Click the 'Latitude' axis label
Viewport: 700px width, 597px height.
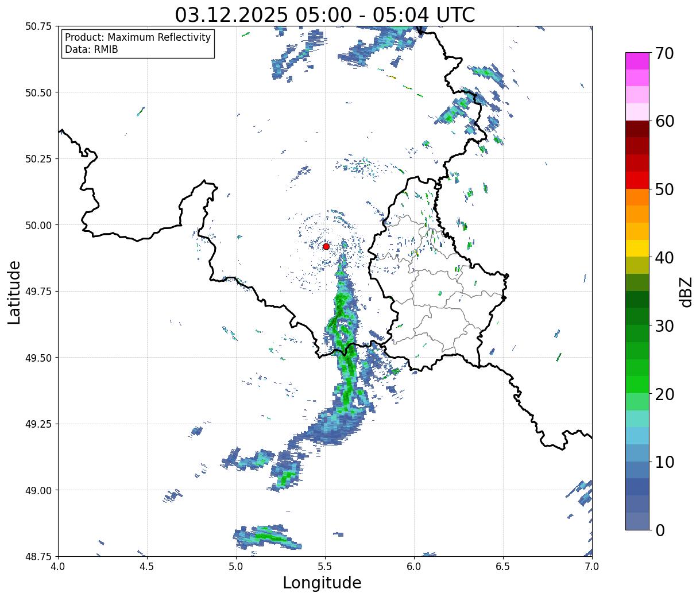point(15,292)
